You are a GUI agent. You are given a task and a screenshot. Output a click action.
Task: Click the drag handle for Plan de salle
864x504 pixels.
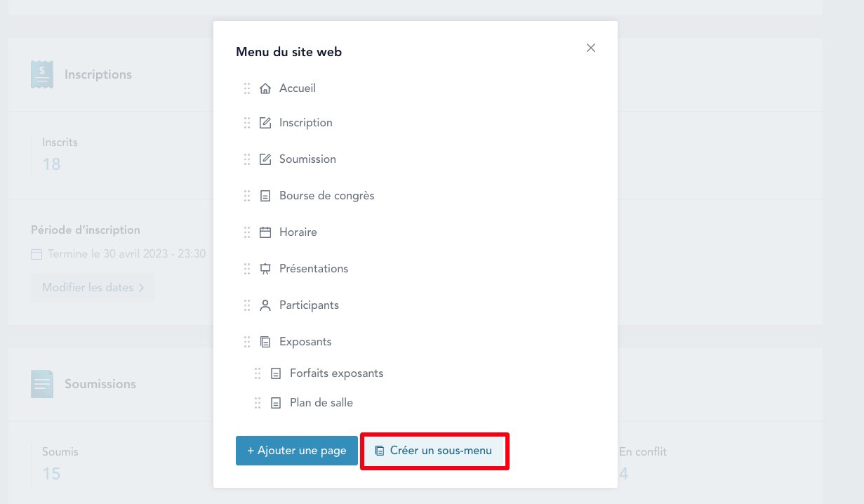click(x=258, y=403)
